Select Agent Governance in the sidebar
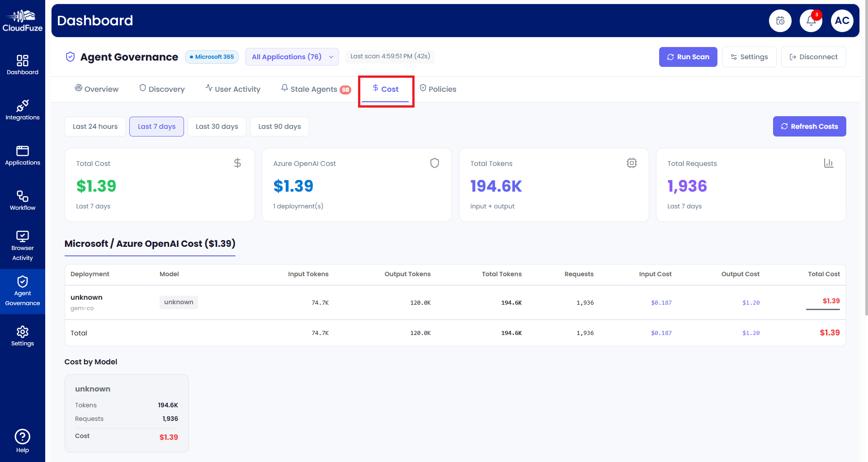 pyautogui.click(x=23, y=291)
